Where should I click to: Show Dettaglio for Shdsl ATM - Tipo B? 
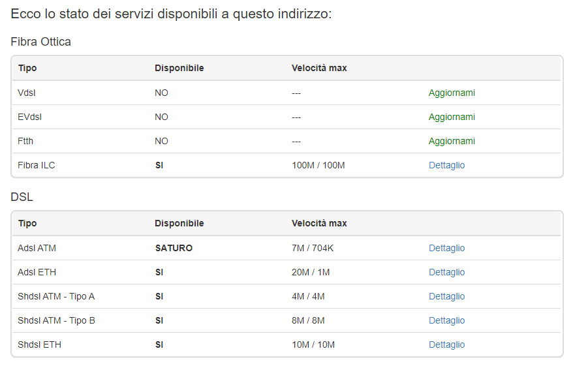[446, 320]
